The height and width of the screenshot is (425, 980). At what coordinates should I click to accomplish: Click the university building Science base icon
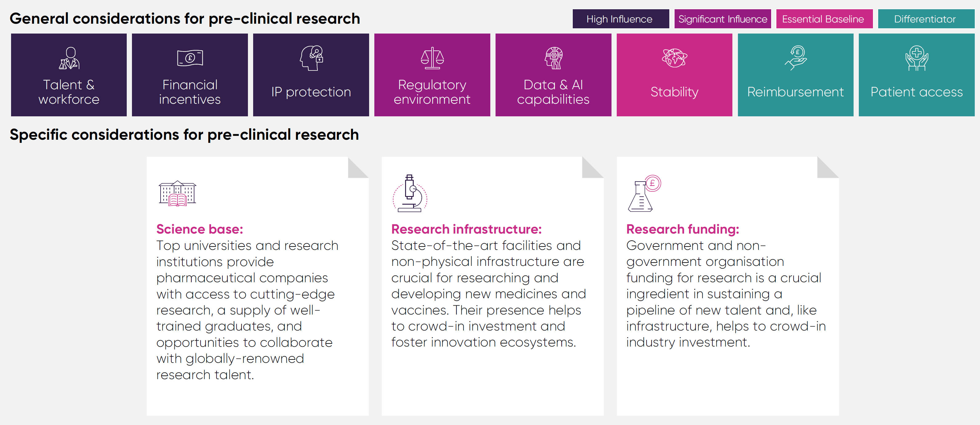point(177,193)
